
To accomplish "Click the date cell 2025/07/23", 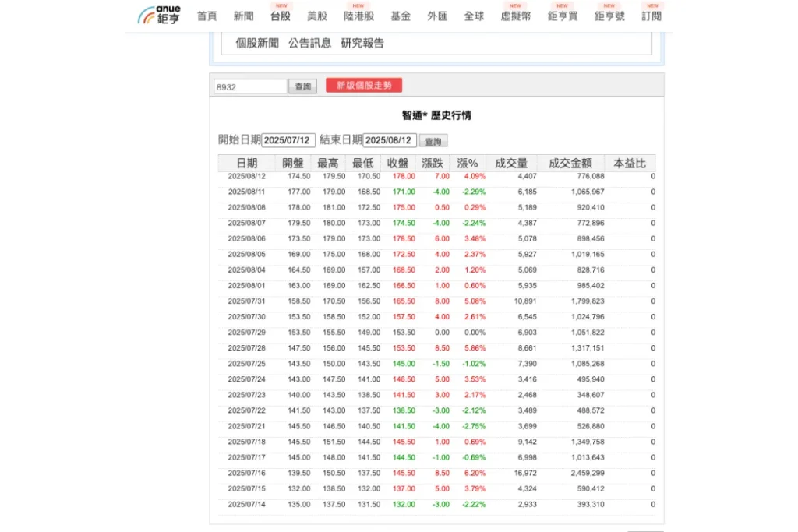I will 247,395.
